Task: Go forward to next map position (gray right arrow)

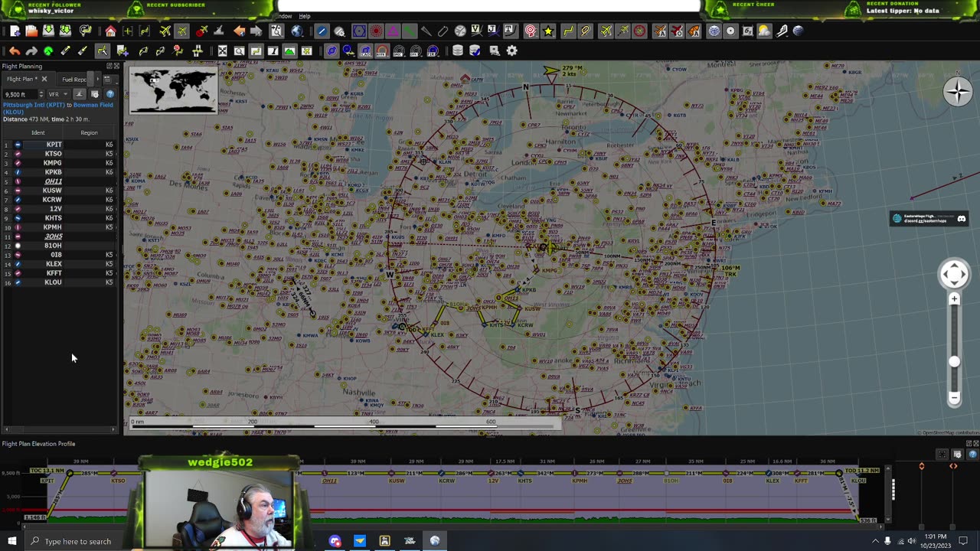Action: 256,31
